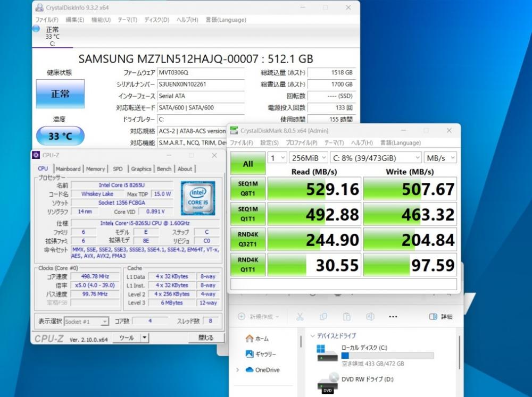Click the ギャラリー gallery icon in the sidebar
Viewport: 532px width, 397px height.
tap(250, 354)
